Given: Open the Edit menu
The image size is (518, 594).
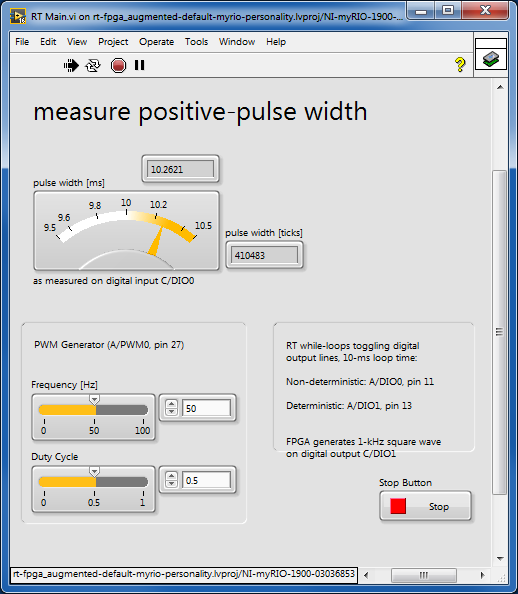Looking at the screenshot, I should (x=48, y=42).
